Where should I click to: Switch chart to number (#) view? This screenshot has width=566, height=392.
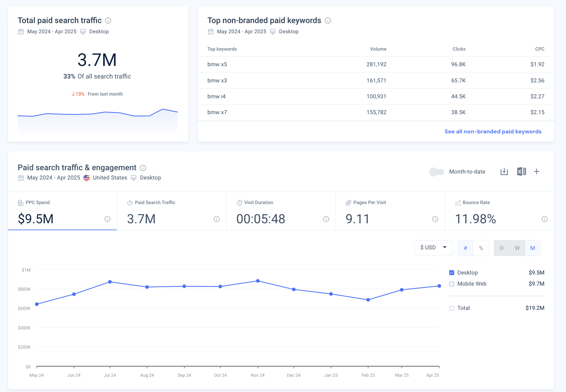465,248
